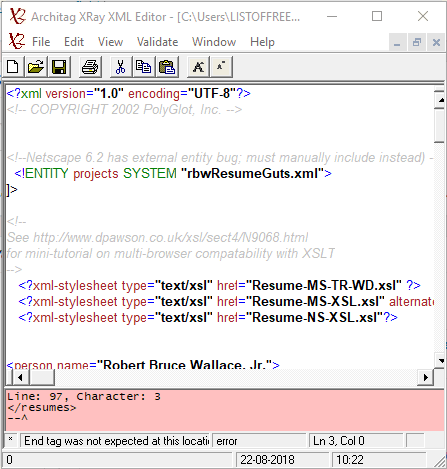The height and width of the screenshot is (469, 447).
Task: Minimize the inner document window
Action: [397, 42]
